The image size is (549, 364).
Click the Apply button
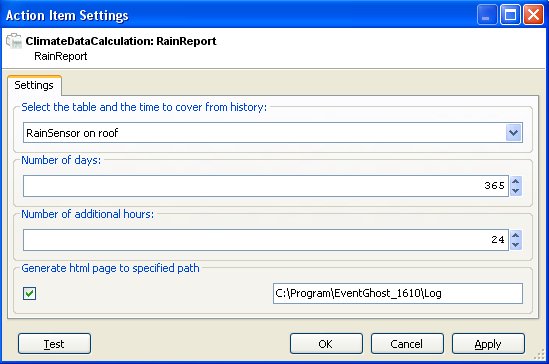tap(488, 344)
